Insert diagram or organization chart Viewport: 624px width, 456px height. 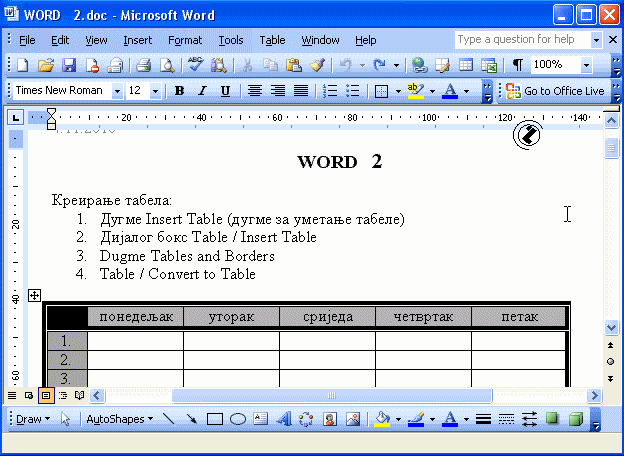coord(306,419)
